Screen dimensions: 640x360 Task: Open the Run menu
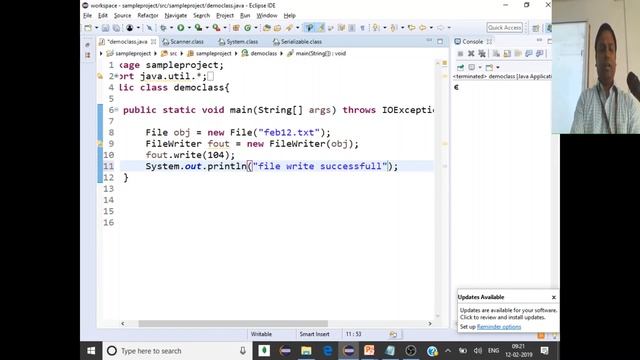(245, 16)
